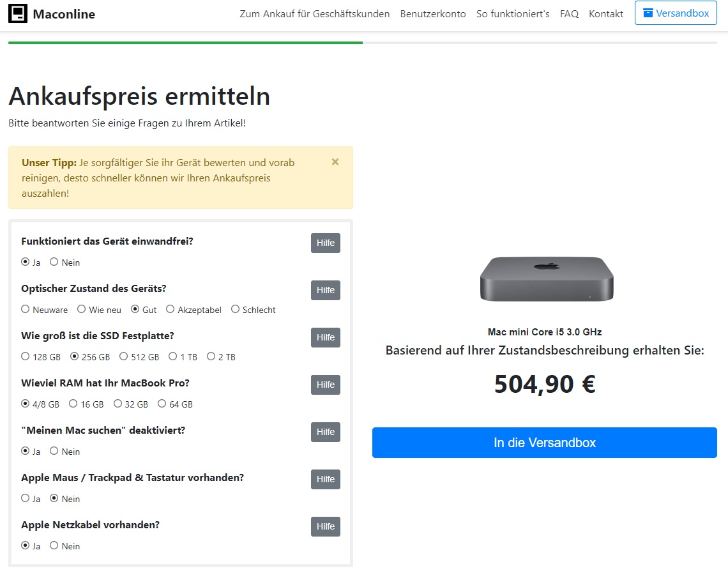The height and width of the screenshot is (580, 728).
Task: Select Nein for device works flawlessly
Action: point(54,262)
